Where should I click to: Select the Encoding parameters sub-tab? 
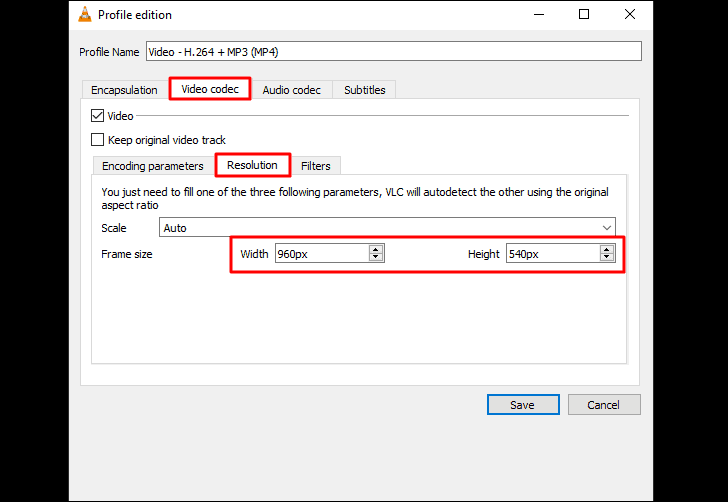point(153,166)
